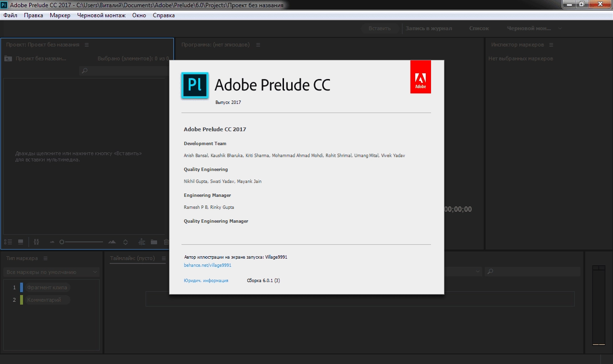Open the Окно menu
Screen dimensions: 613x364
tap(139, 15)
